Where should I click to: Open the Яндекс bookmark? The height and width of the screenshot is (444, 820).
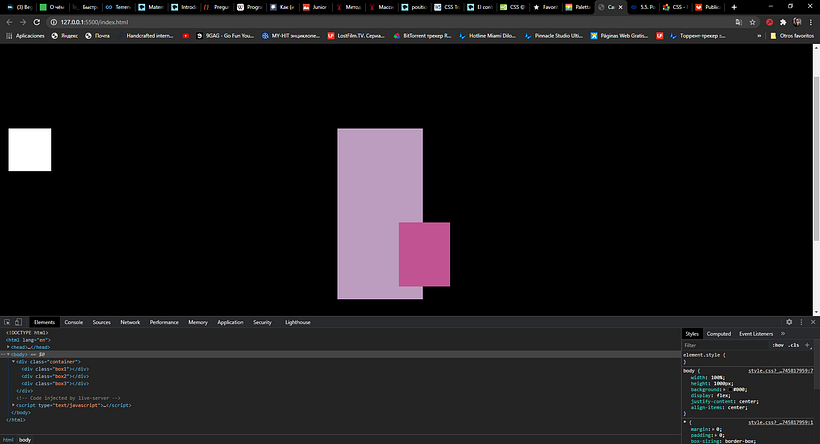64,36
